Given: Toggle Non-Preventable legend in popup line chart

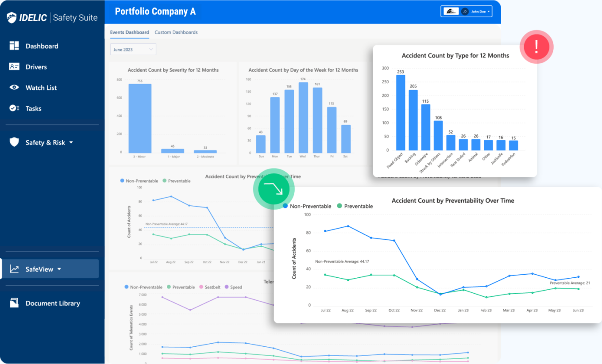Looking at the screenshot, I should (x=307, y=206).
